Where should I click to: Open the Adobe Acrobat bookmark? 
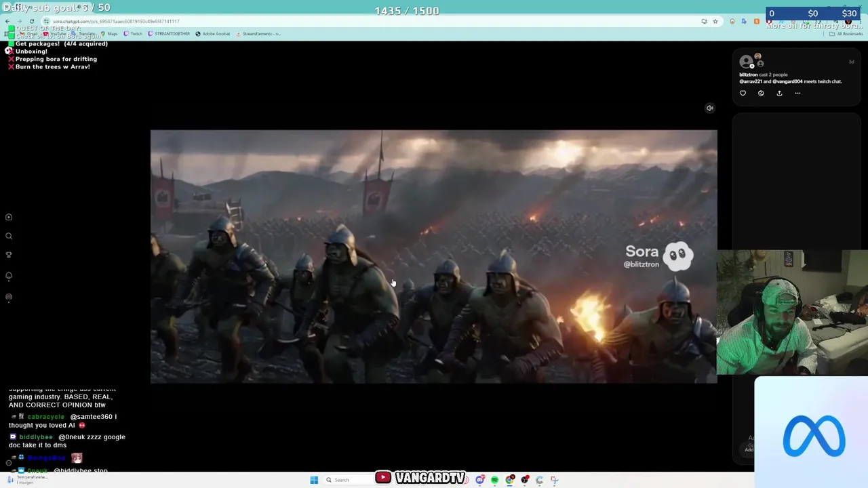click(212, 34)
